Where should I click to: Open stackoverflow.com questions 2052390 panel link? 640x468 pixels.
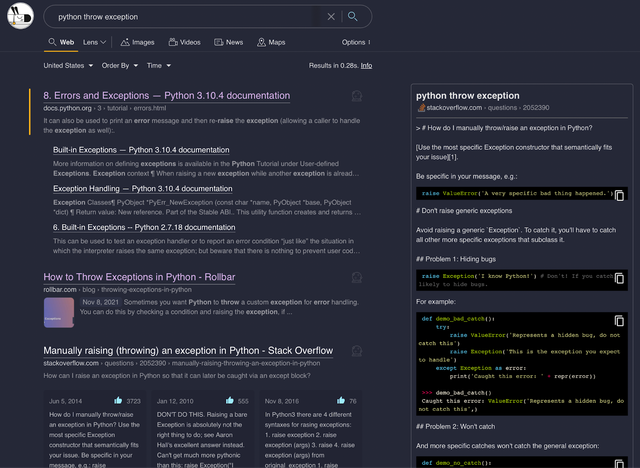[488, 108]
